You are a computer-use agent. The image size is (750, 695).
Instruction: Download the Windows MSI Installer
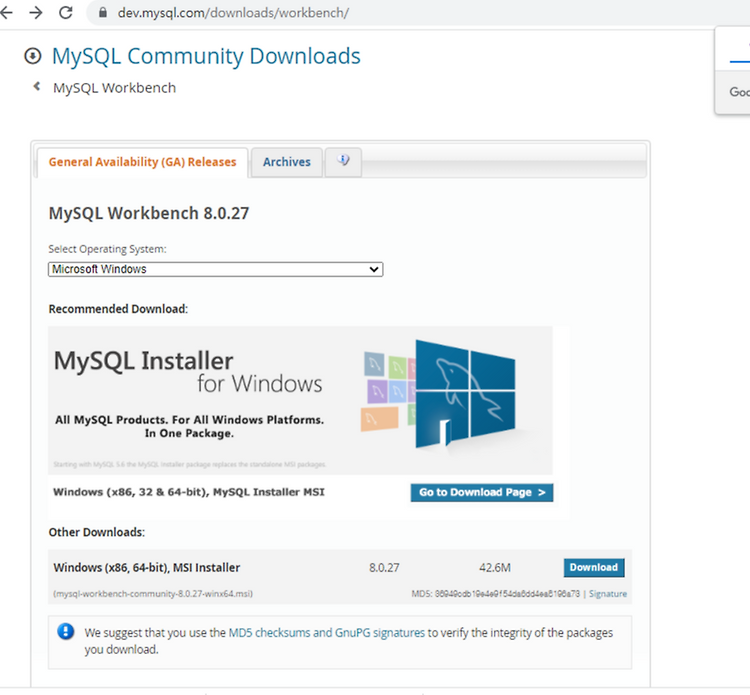(x=594, y=567)
